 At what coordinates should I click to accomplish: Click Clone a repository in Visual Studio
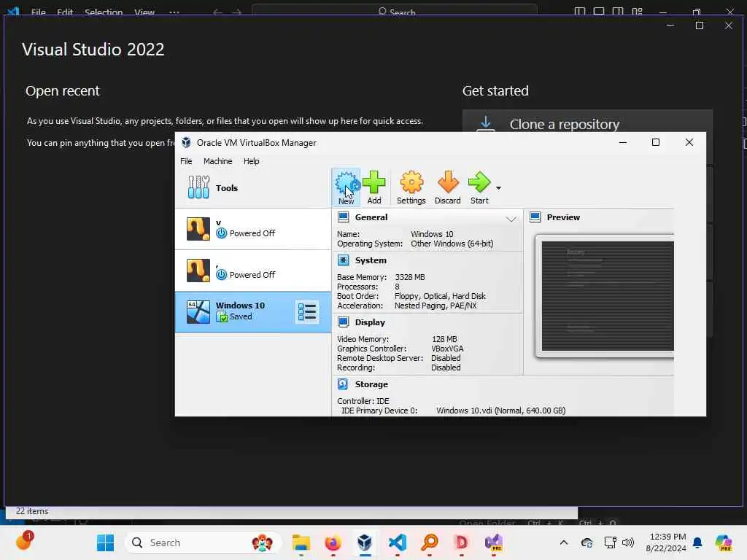tap(565, 124)
